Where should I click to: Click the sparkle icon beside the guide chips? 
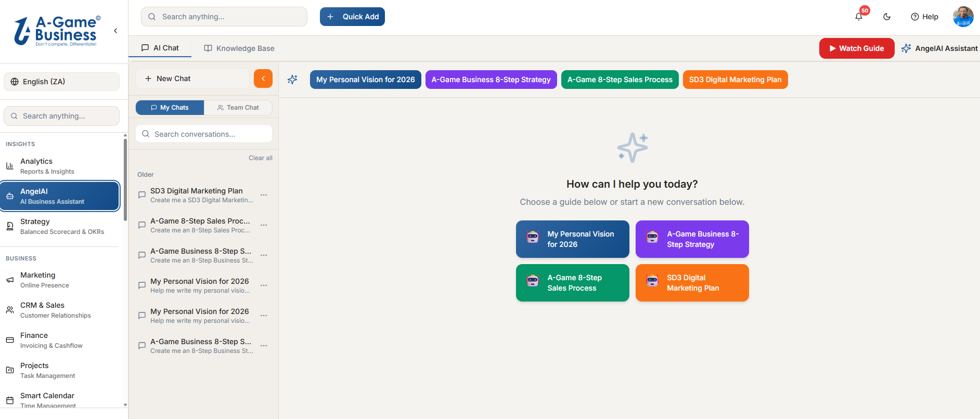(x=293, y=80)
